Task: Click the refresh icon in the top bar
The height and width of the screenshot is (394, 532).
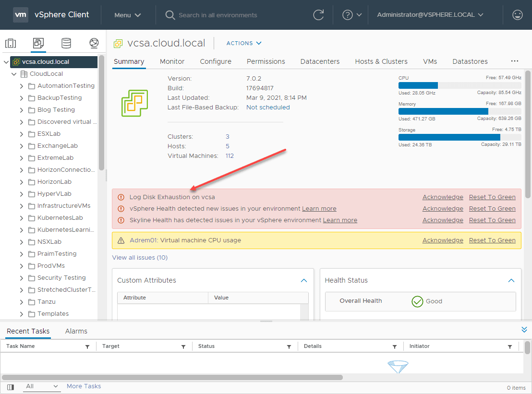Action: pos(318,15)
